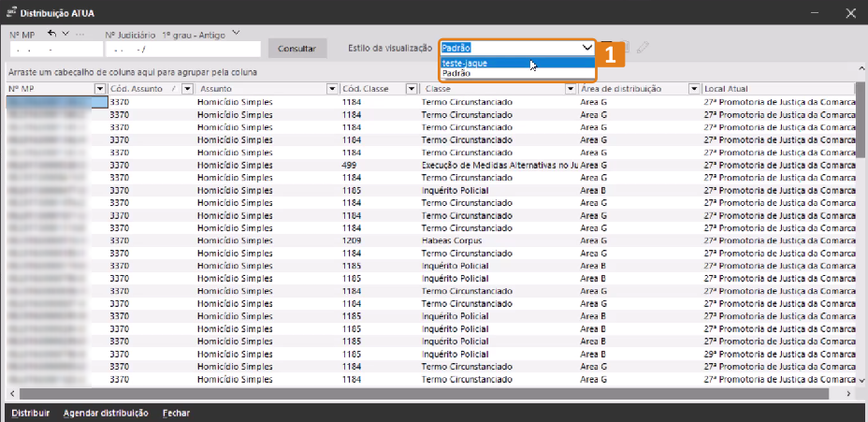Open the Cód. Classe column filter dropdown
The height and width of the screenshot is (422, 868).
(x=412, y=89)
